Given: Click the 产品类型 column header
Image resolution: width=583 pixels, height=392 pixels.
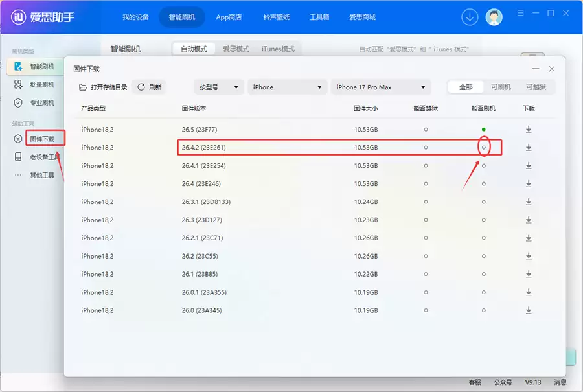Looking at the screenshot, I should (93, 109).
